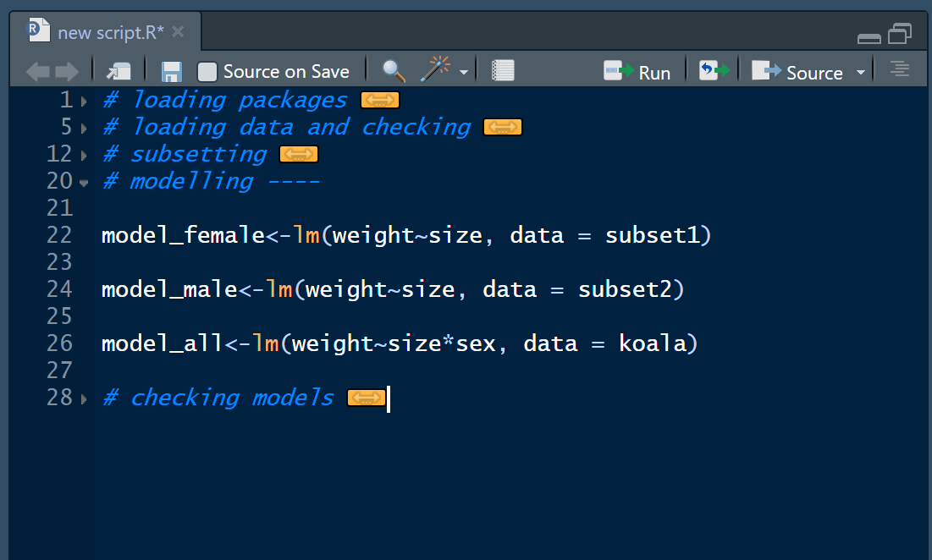
Task: Expand the loading packages section fold arrow
Action: pyautogui.click(x=84, y=102)
